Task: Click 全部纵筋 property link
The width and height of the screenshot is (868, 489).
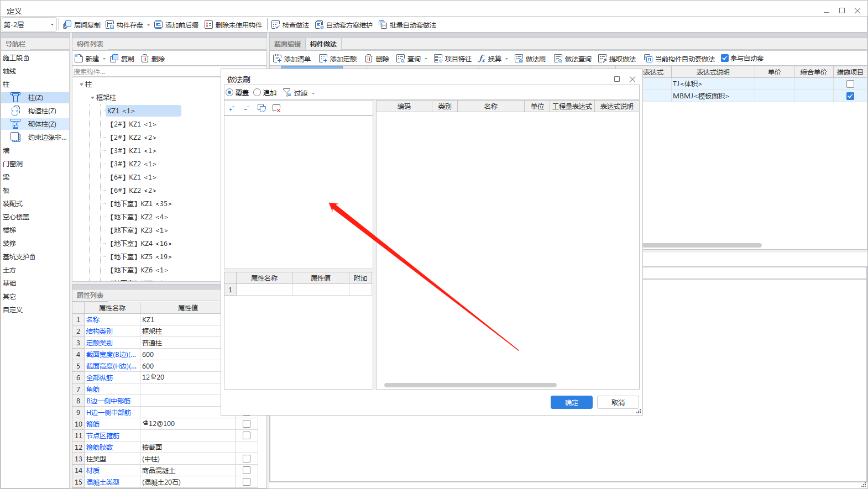Action: coord(100,377)
